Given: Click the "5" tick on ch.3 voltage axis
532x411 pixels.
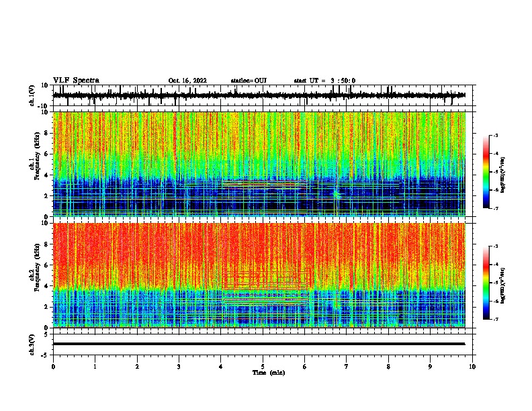Looking at the screenshot, I should click(46, 334).
